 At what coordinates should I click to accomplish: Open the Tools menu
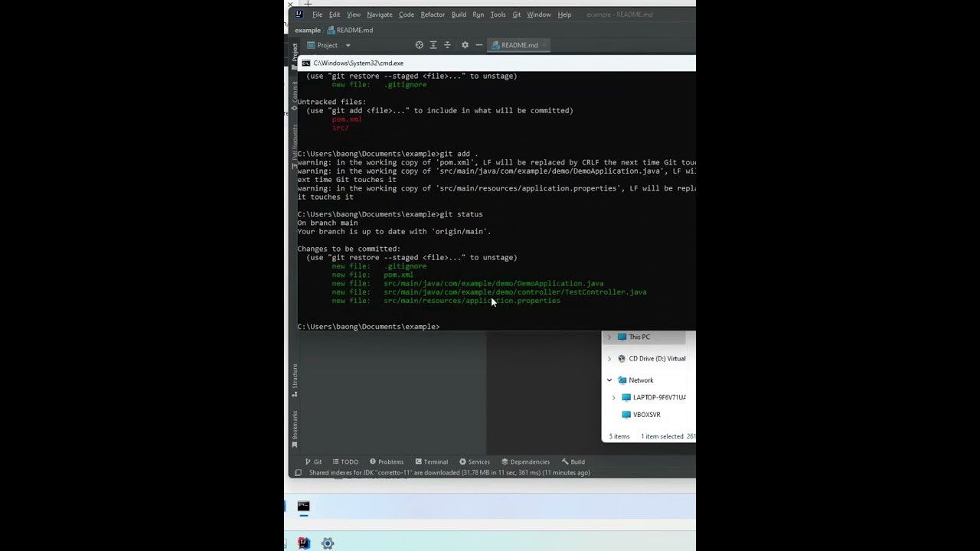[x=498, y=15]
